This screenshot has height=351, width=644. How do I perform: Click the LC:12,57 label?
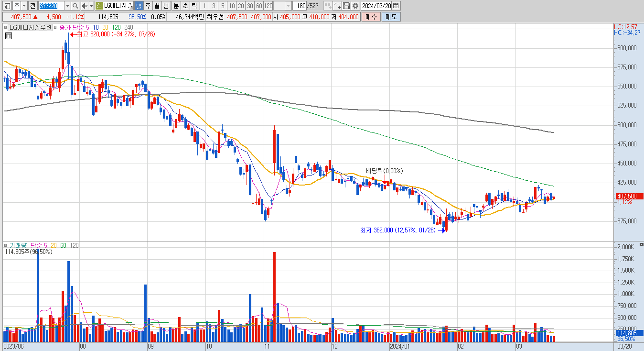click(625, 27)
